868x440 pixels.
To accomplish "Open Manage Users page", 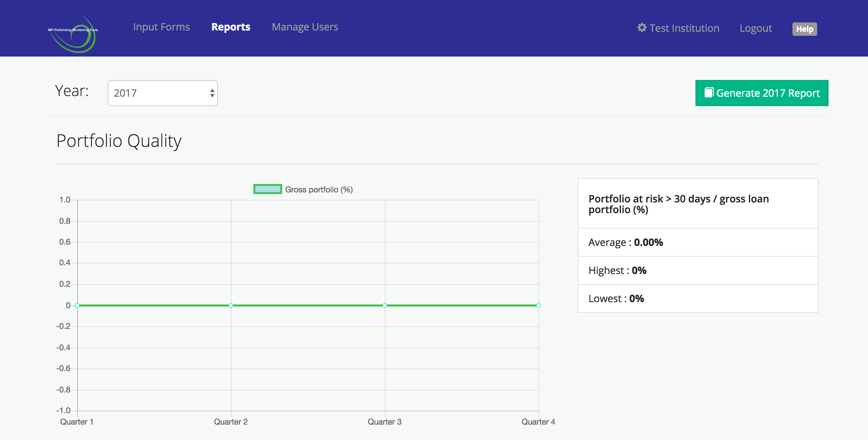I will (305, 27).
